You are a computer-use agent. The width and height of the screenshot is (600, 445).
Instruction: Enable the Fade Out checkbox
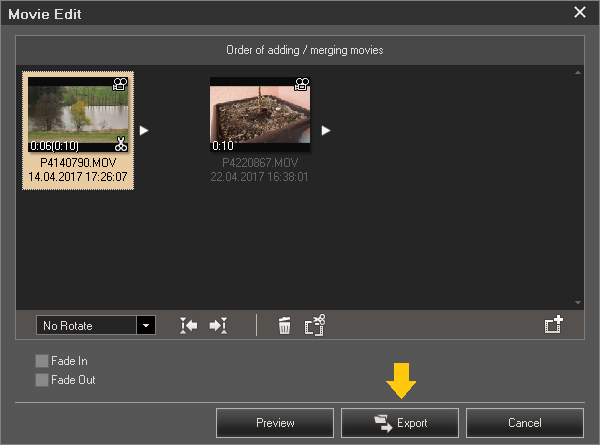(42, 380)
